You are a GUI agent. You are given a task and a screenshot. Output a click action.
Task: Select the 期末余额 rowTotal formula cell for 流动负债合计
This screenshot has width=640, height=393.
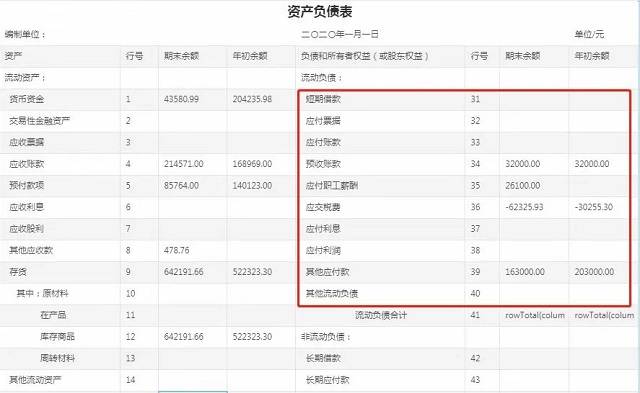pos(535,315)
